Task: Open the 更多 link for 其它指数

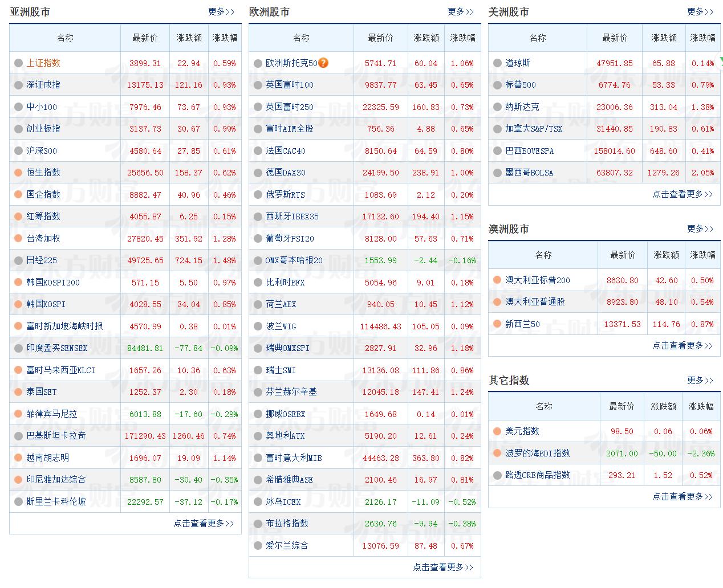Action: (x=700, y=381)
